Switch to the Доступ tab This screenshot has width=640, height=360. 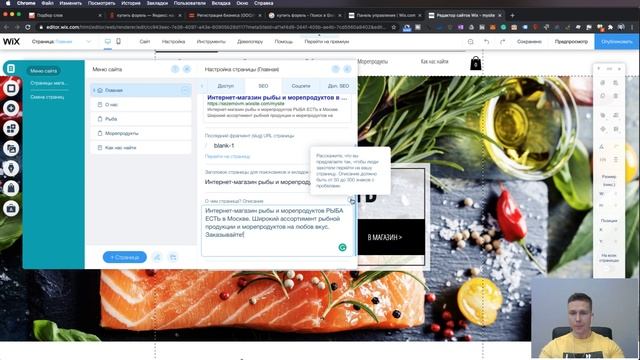pyautogui.click(x=226, y=86)
